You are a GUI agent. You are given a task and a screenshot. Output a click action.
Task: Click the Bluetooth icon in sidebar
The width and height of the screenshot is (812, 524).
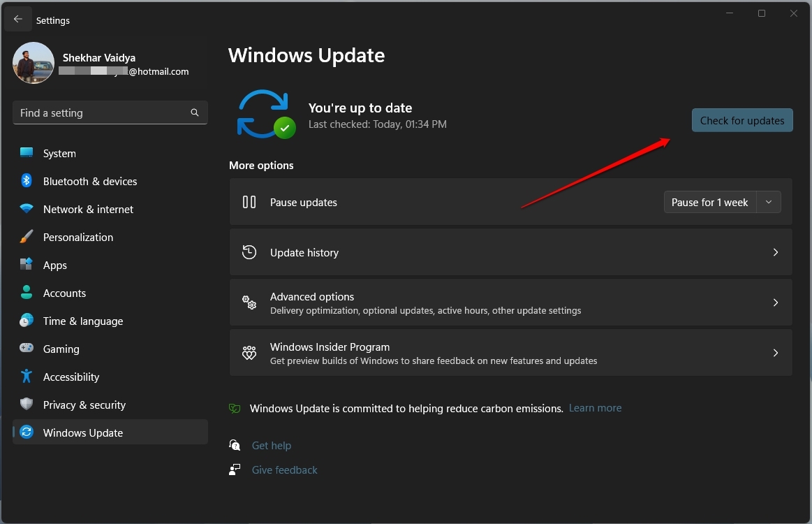coord(27,181)
